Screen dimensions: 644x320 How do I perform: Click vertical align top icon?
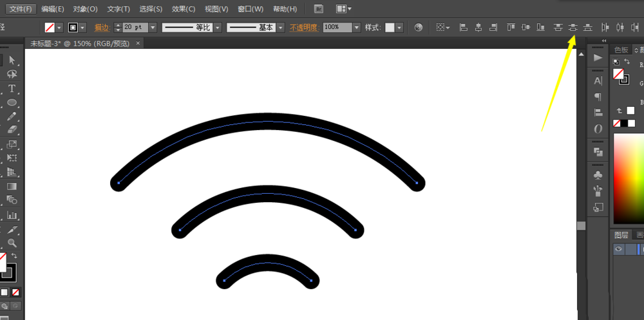[511, 28]
